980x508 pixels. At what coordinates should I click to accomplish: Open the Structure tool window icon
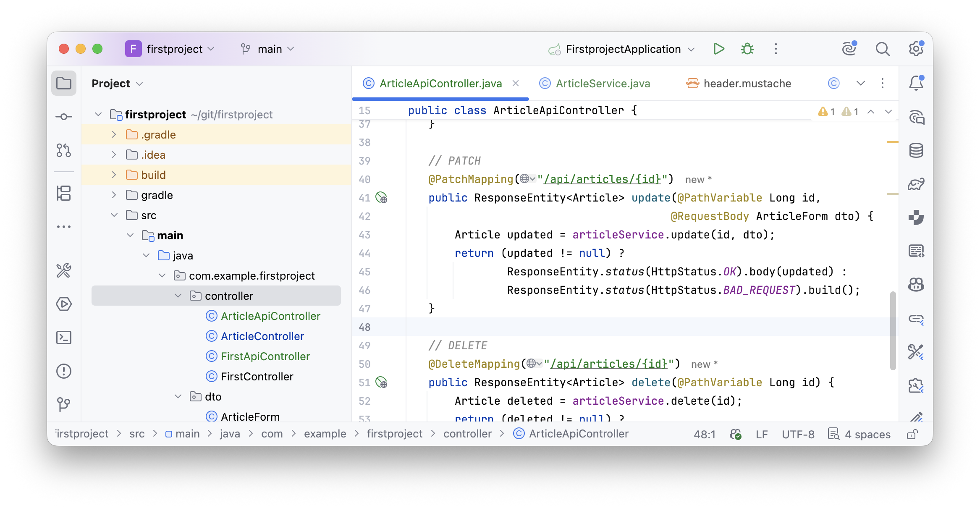click(x=64, y=193)
